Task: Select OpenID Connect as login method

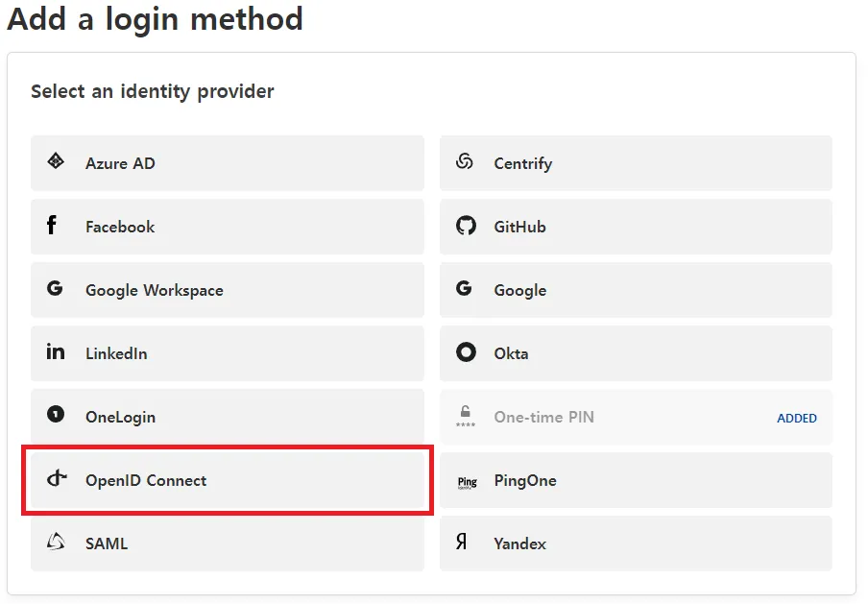Action: point(228,480)
